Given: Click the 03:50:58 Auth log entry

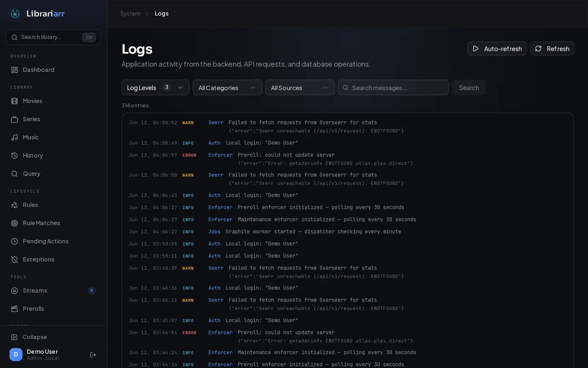Looking at the screenshot, I should [x=348, y=244].
